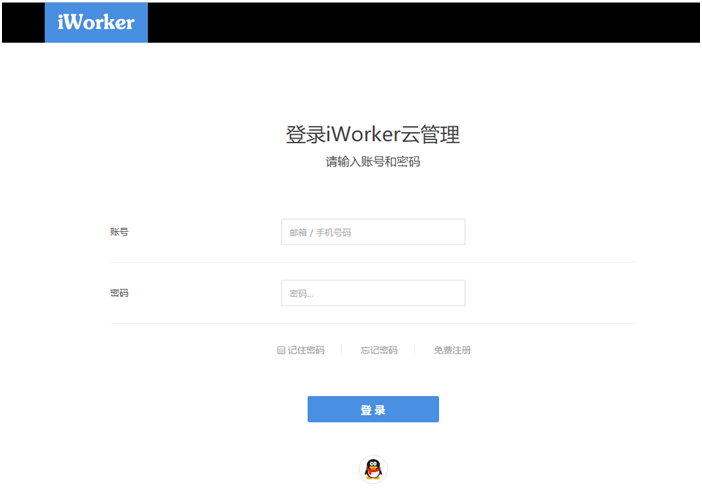The width and height of the screenshot is (702, 488).
Task: Click the 登录iWorker云管理 heading
Action: click(x=373, y=134)
